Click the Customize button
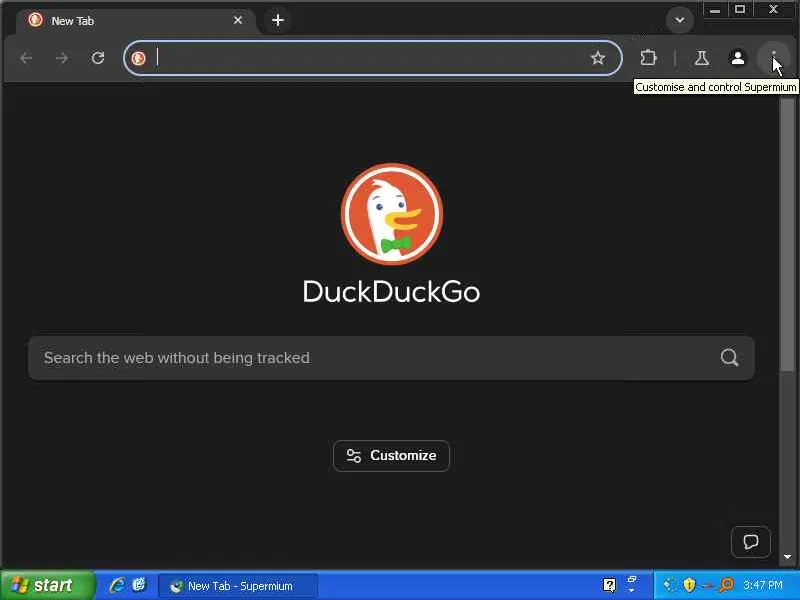Screen dimensions: 800x600 point(391,456)
